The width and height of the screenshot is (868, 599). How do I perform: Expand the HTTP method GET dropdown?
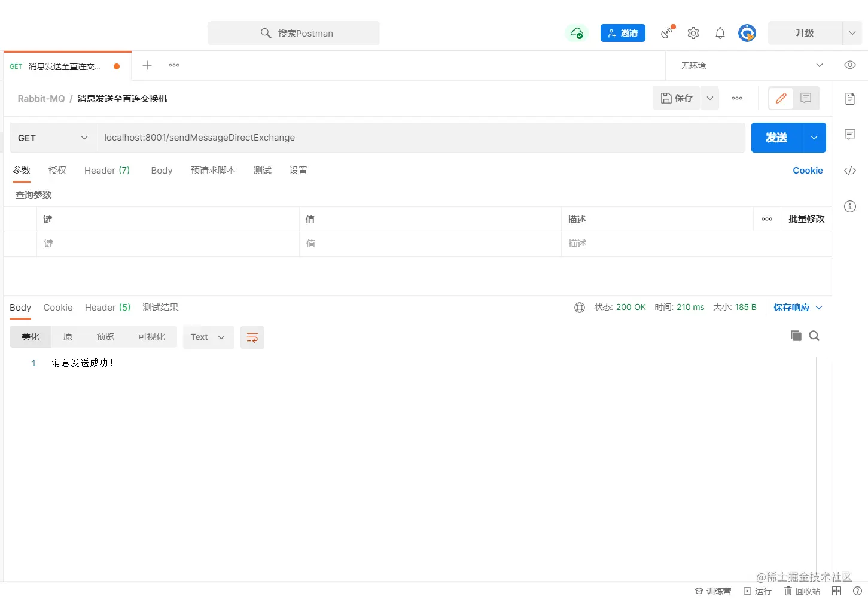click(53, 138)
